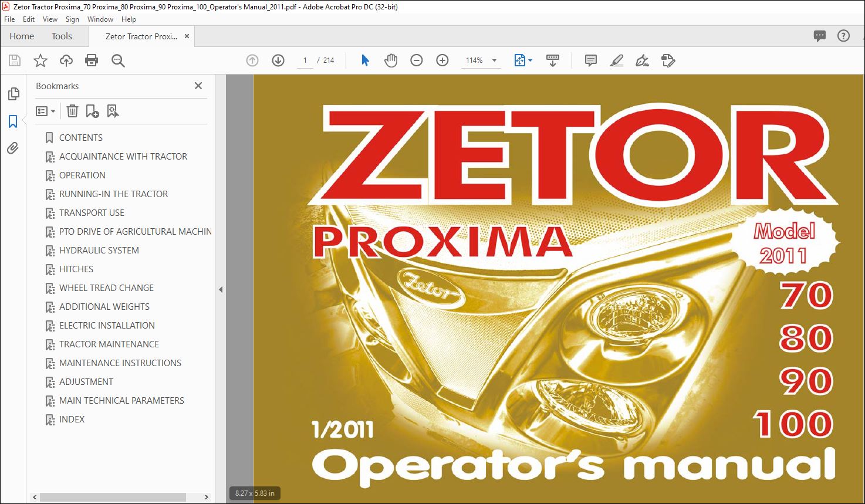Collapse the navigation pane arrow
The image size is (865, 504).
click(221, 289)
